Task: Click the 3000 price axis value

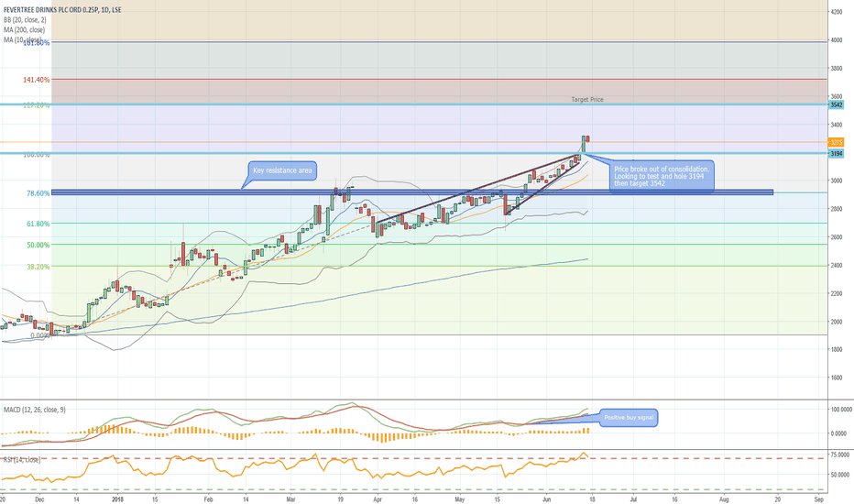Action: (836, 181)
